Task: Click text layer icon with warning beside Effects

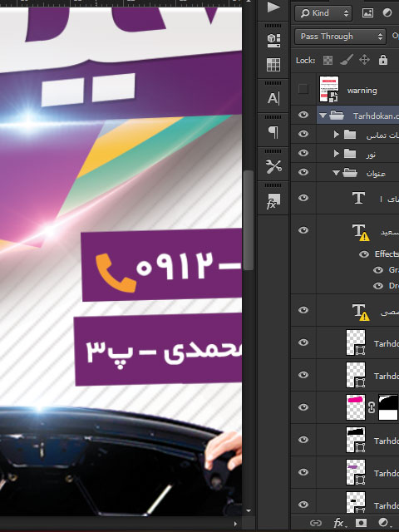Action: click(x=360, y=233)
